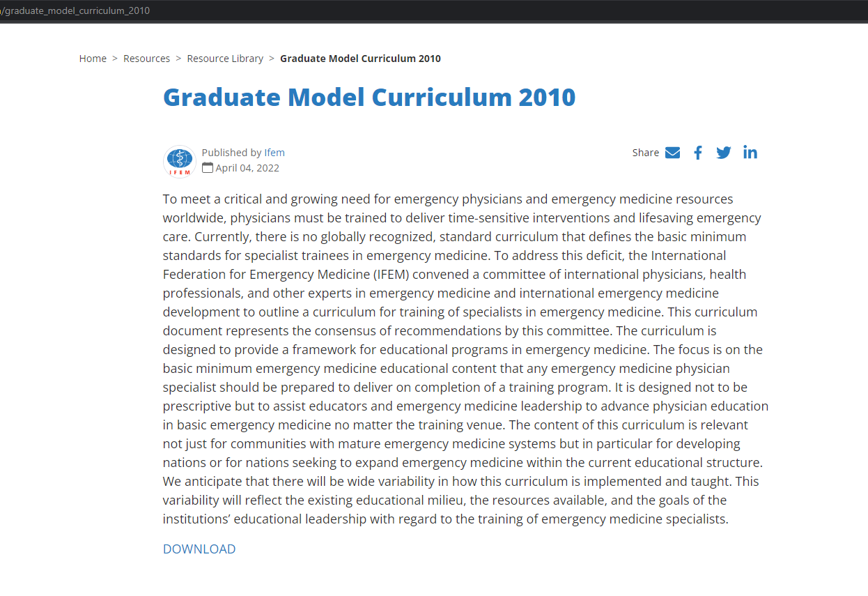Share the article via email icon
868x596 pixels.
[x=672, y=153]
